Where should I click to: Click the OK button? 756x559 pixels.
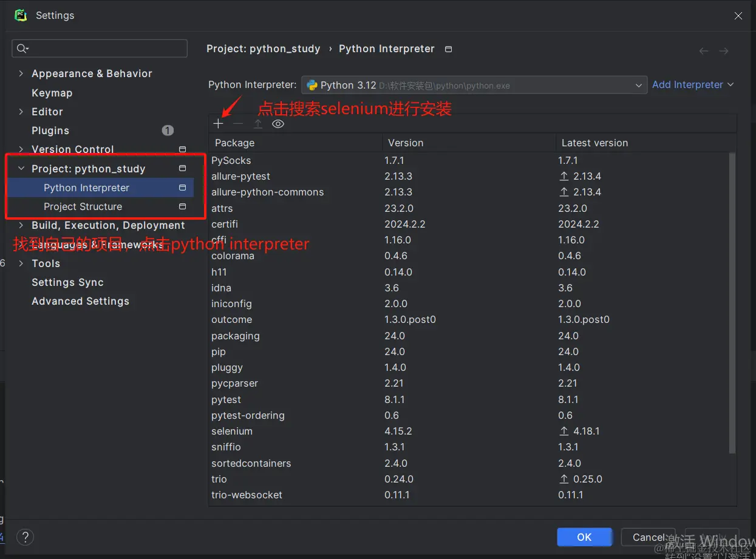584,537
